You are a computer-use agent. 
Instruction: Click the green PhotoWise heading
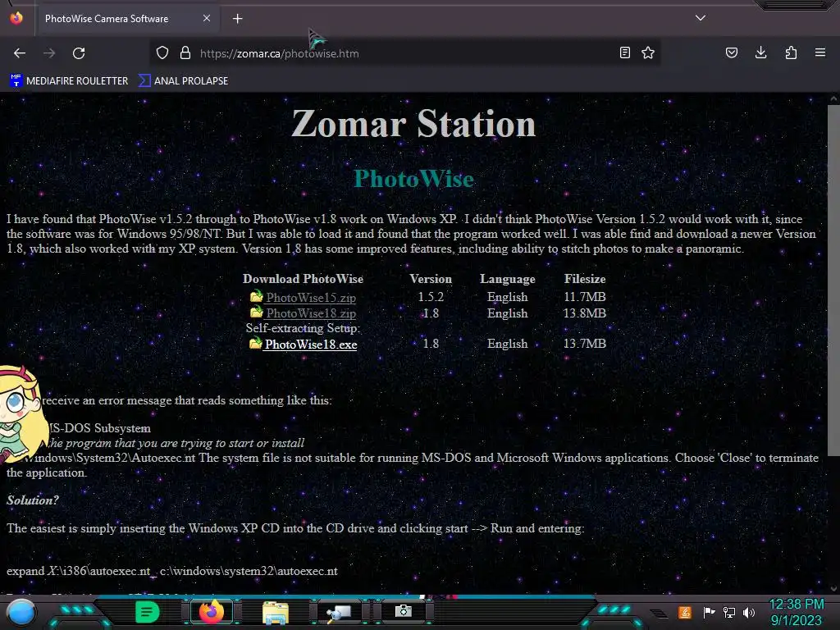pos(413,178)
